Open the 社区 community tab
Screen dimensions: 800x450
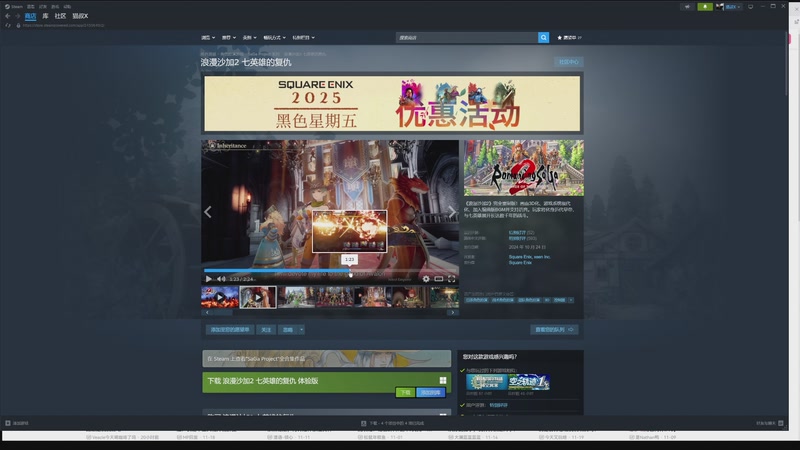[60, 16]
